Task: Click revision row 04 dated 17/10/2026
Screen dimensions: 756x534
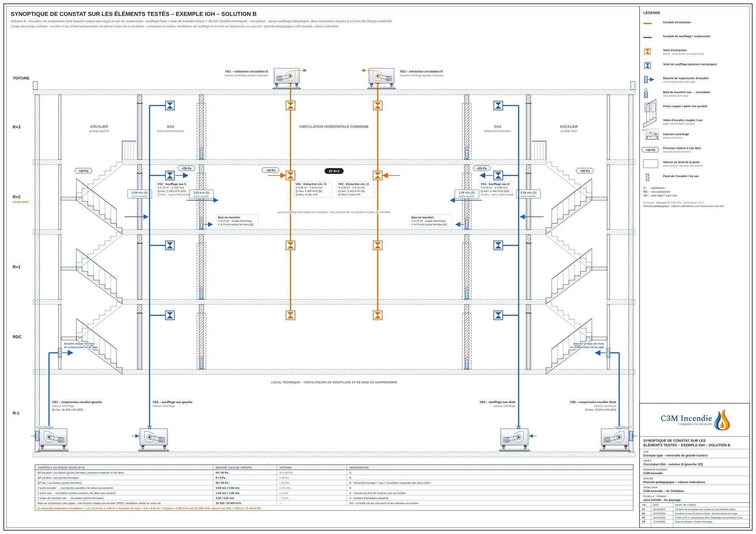Action: pyautogui.click(x=695, y=522)
